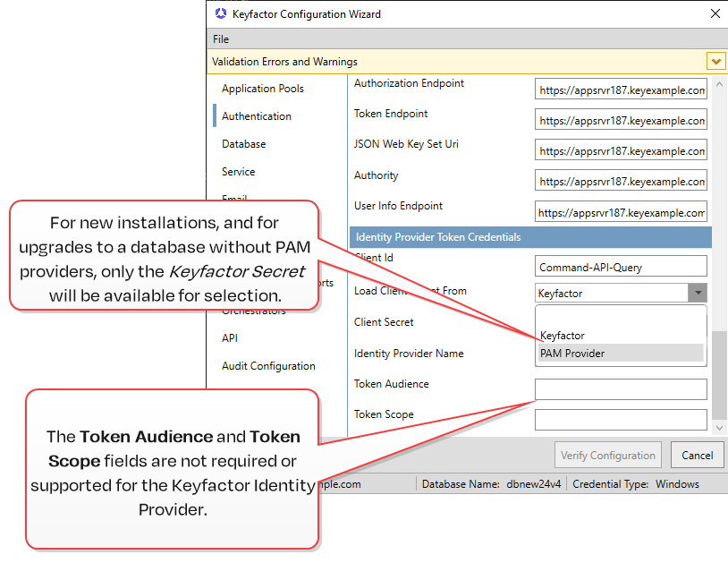The image size is (728, 563).
Task: Select the Authentication section
Action: click(x=256, y=116)
